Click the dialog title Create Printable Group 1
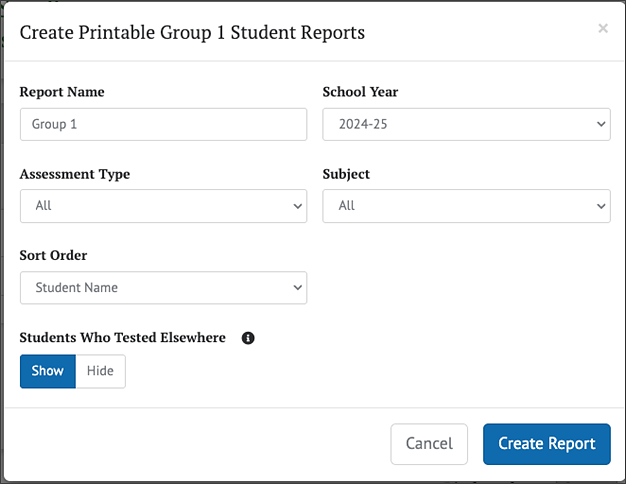This screenshot has width=626, height=484. 192,32
